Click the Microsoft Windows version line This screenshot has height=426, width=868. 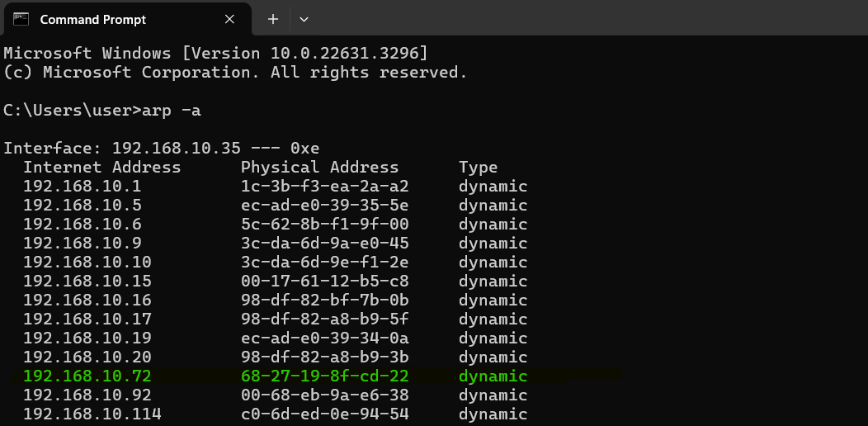point(215,54)
